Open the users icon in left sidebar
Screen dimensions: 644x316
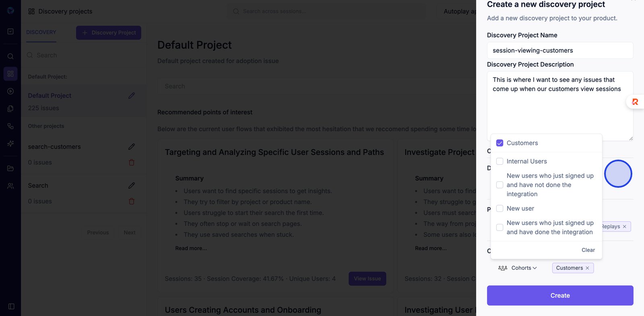pyautogui.click(x=11, y=186)
